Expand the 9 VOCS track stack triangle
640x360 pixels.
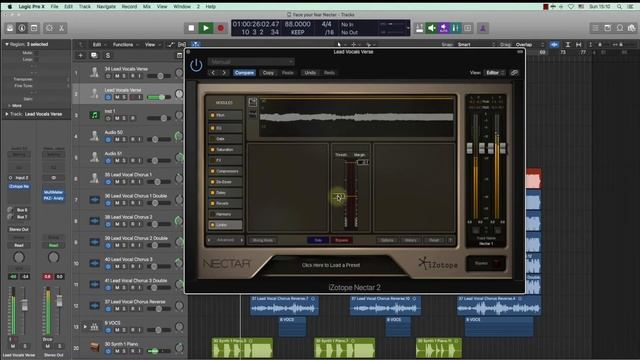(x=85, y=327)
